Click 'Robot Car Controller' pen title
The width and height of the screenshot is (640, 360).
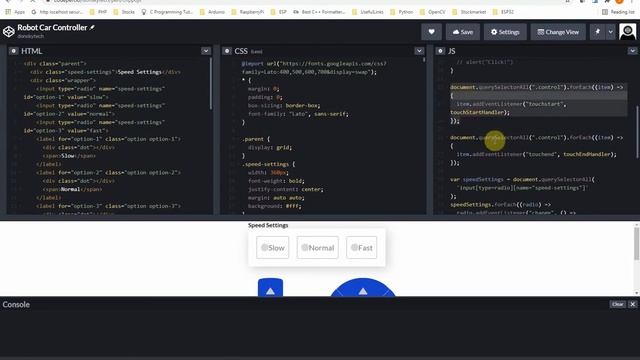coord(52,27)
